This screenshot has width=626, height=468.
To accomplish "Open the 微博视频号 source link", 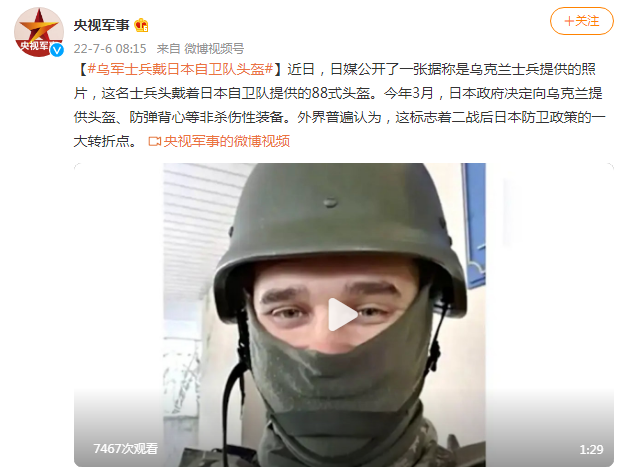I will [214, 49].
